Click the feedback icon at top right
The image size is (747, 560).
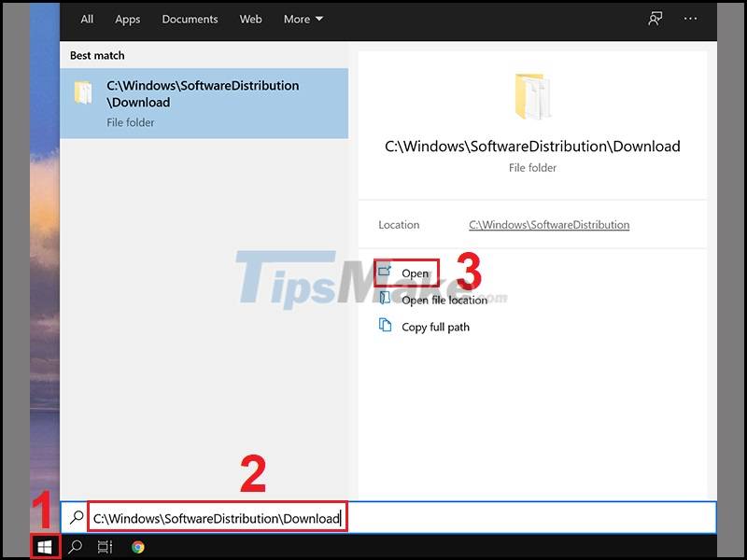pyautogui.click(x=655, y=19)
